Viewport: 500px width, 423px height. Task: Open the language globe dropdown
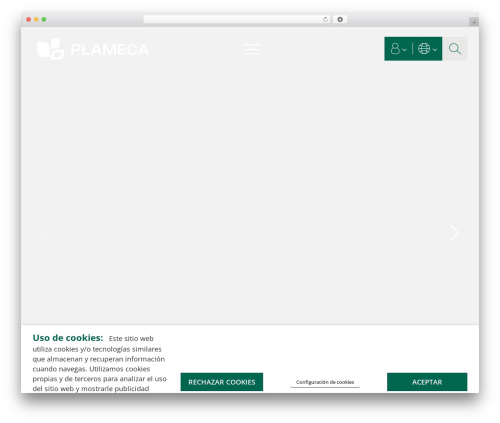coord(427,49)
